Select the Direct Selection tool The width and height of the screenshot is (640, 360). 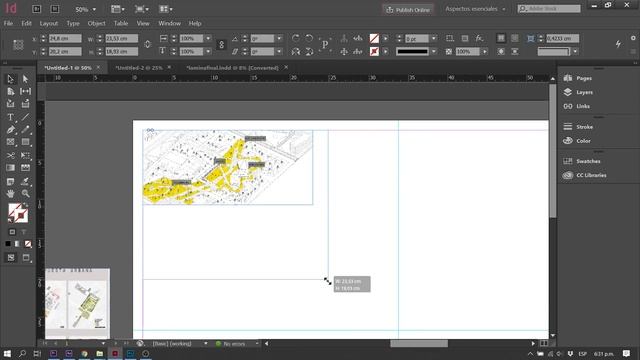click(25, 79)
